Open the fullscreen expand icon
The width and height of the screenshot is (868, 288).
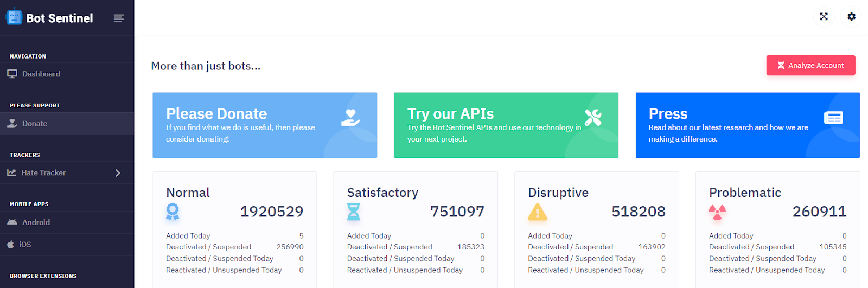point(824,16)
